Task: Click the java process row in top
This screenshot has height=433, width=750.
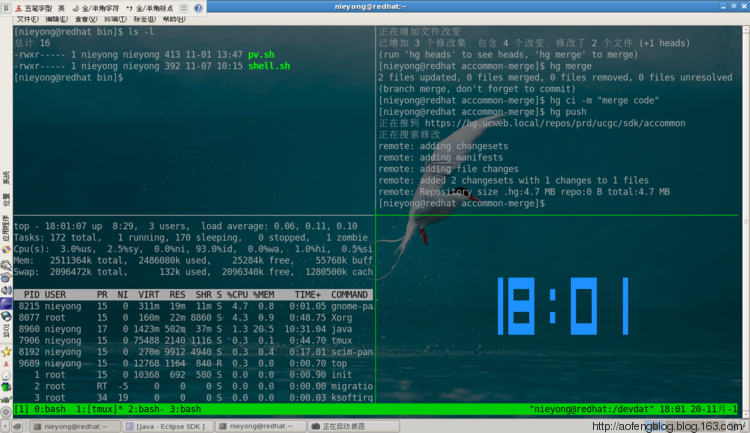Action: tap(193, 329)
